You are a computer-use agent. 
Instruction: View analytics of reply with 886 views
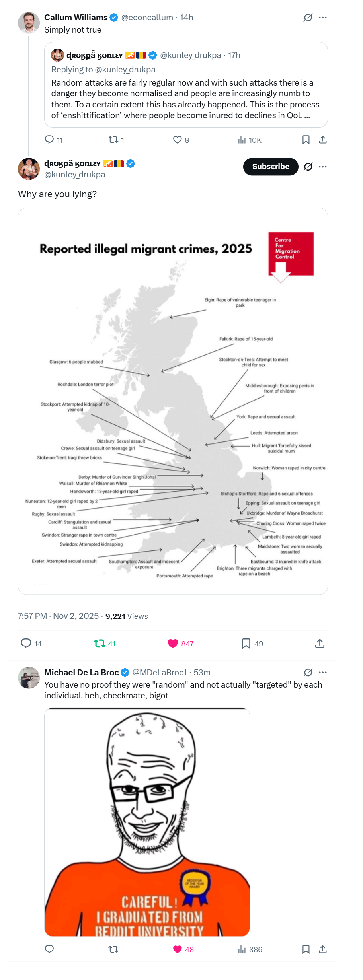click(x=250, y=949)
